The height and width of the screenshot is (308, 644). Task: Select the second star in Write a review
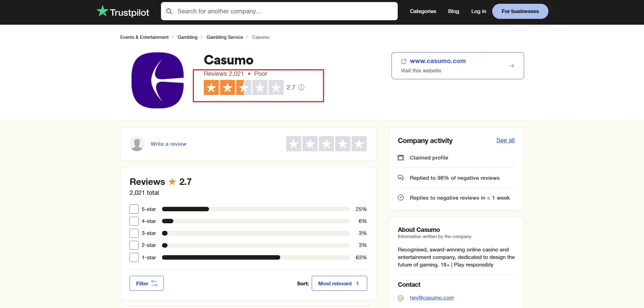point(310,144)
